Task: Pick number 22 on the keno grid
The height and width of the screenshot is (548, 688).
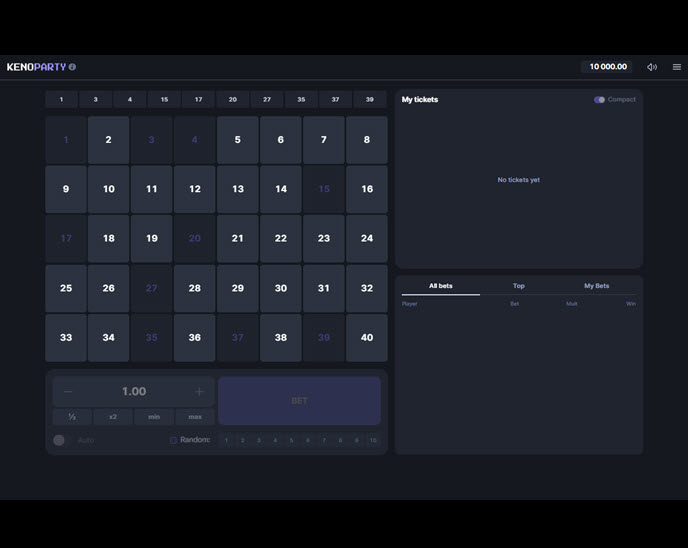Action: click(x=281, y=238)
